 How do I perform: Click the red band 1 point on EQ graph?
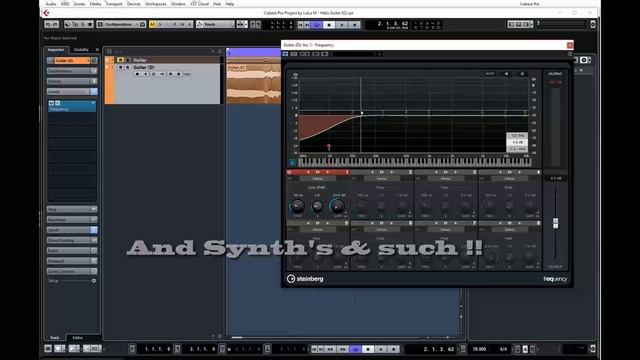(x=329, y=146)
